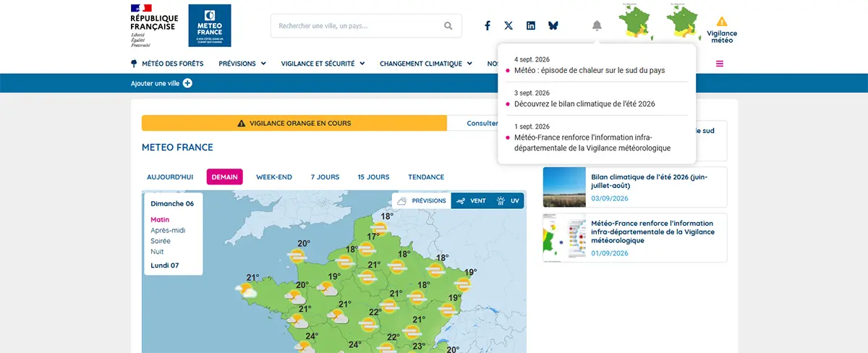The image size is (868, 353).
Task: Click the Vigilance météo label
Action: [722, 36]
